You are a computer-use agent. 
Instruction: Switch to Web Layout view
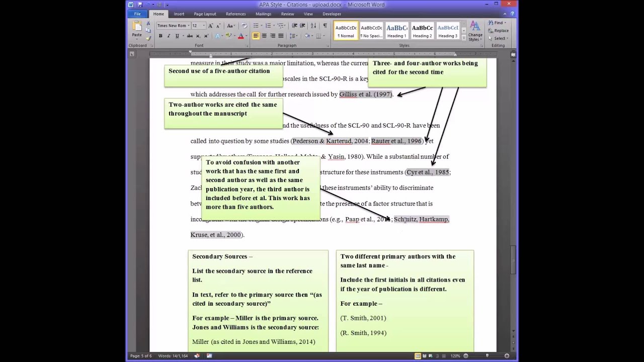(431, 356)
